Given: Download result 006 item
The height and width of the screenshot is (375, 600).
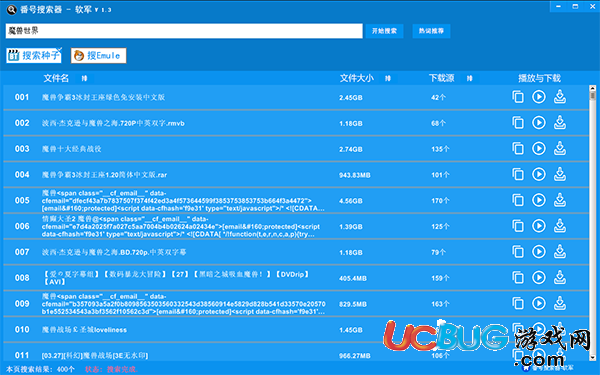Looking at the screenshot, I should tap(560, 226).
